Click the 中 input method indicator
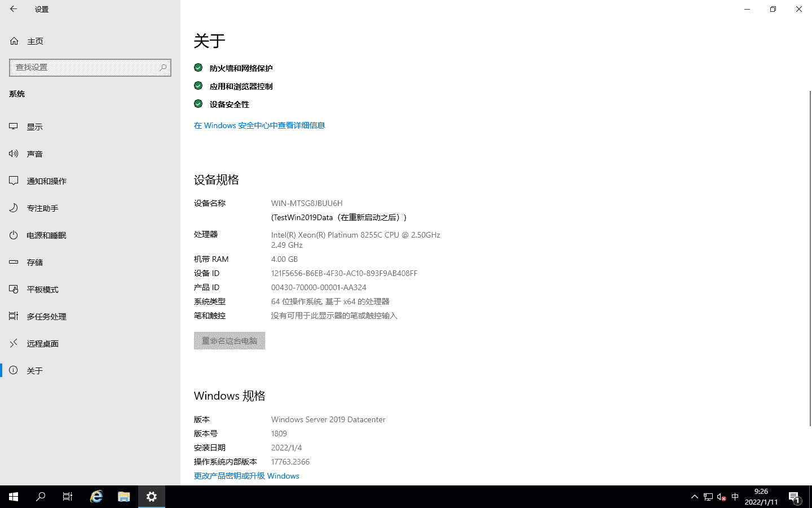812x508 pixels. (x=735, y=497)
